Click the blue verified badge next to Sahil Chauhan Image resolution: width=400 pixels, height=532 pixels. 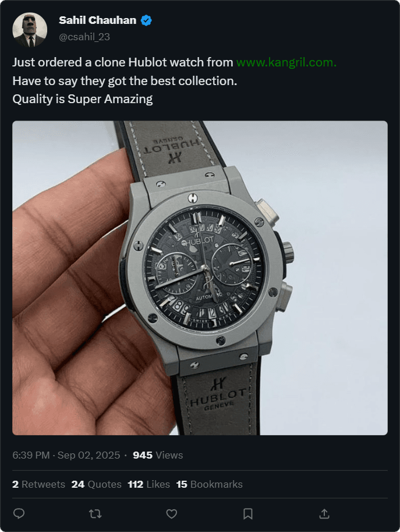(x=145, y=19)
